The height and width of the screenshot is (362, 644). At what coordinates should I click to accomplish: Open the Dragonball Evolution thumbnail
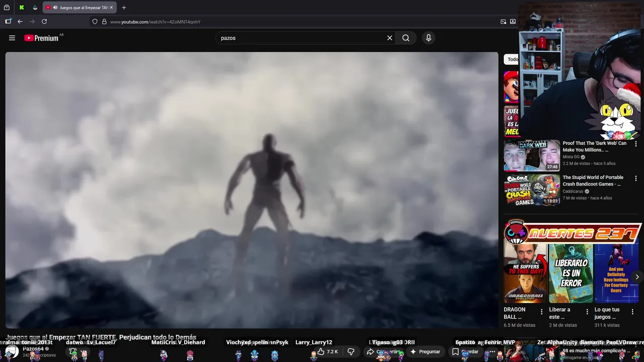click(x=525, y=273)
